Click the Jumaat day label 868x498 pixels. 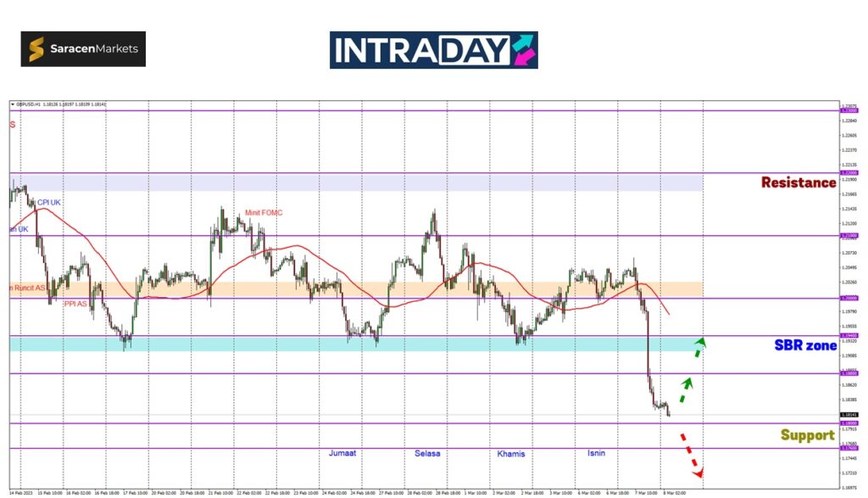coord(342,453)
